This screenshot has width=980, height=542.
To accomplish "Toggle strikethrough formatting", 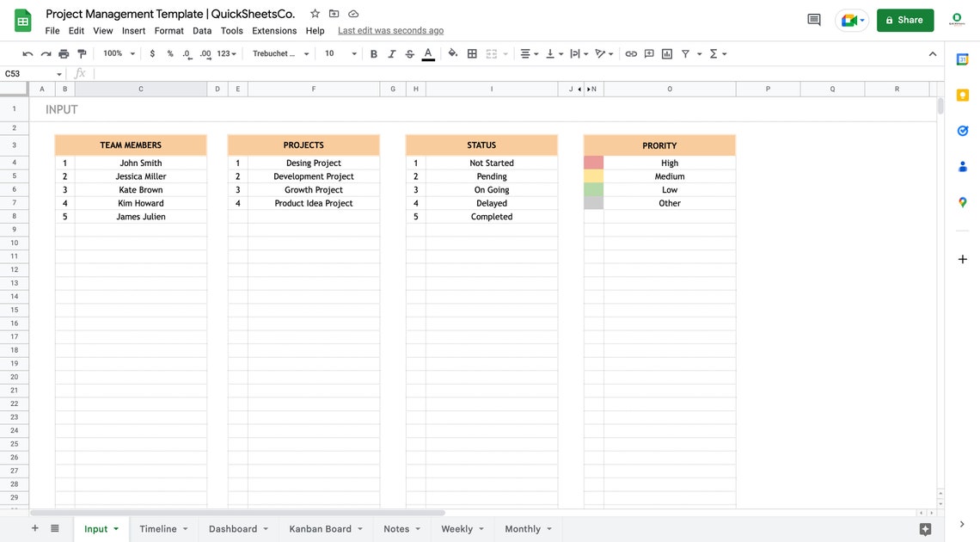I will point(409,52).
